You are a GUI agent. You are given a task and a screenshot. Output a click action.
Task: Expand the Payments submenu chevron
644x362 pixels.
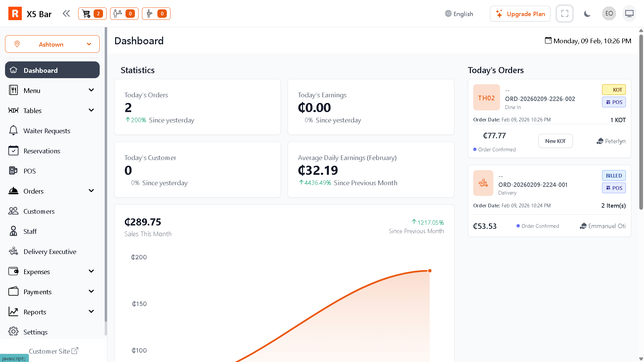(x=91, y=292)
